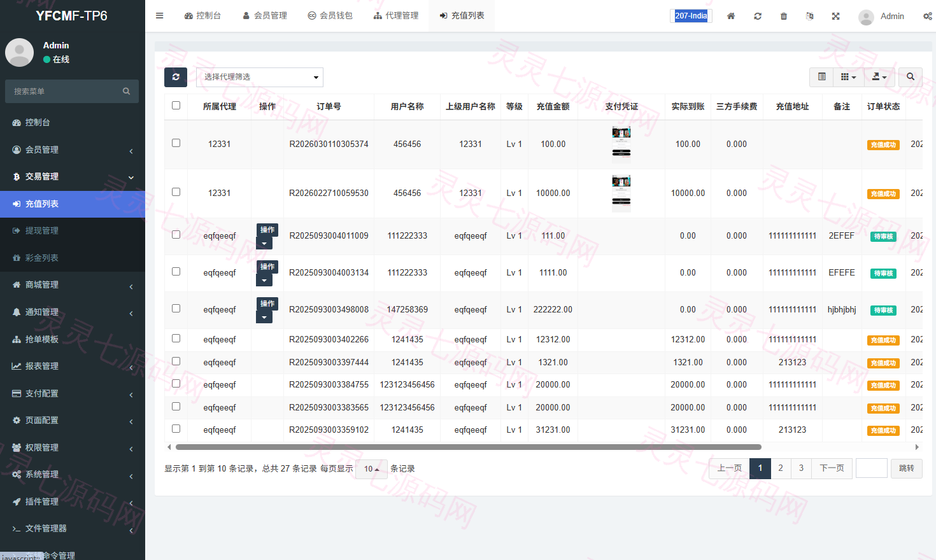
Task: Toggle the sidebar hamburger menu icon
Action: (x=160, y=16)
